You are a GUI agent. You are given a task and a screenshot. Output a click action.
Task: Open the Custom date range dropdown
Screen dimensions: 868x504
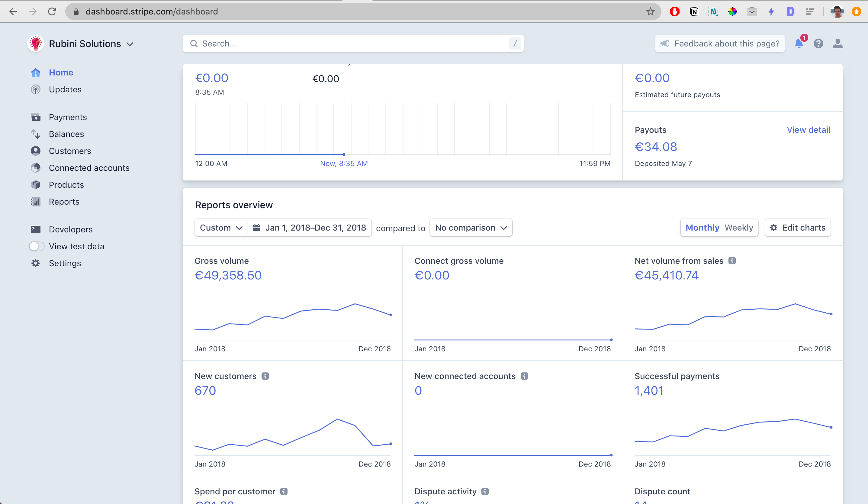(221, 228)
